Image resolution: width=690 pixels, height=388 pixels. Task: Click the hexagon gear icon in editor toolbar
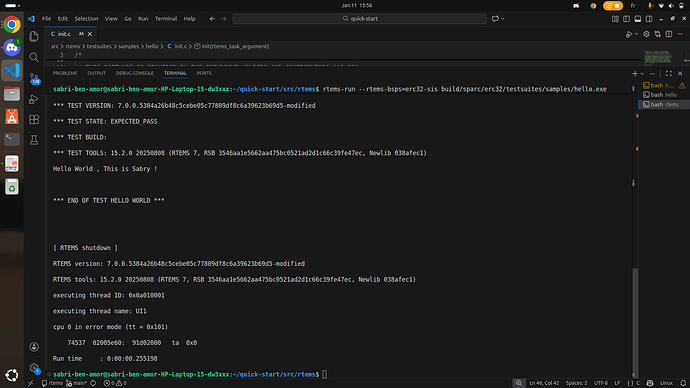646,34
